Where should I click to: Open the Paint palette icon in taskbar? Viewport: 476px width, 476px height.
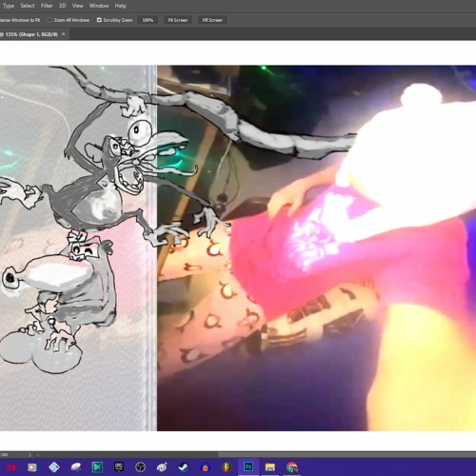point(162,467)
